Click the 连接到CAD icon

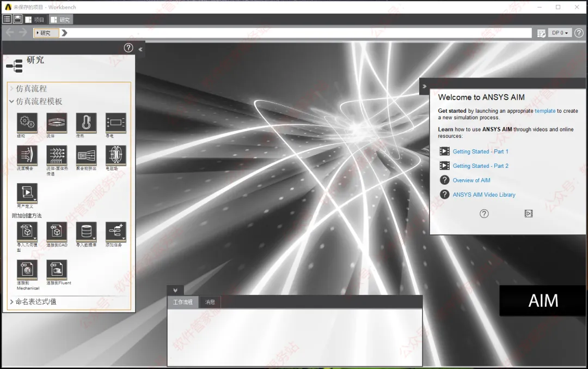57,231
